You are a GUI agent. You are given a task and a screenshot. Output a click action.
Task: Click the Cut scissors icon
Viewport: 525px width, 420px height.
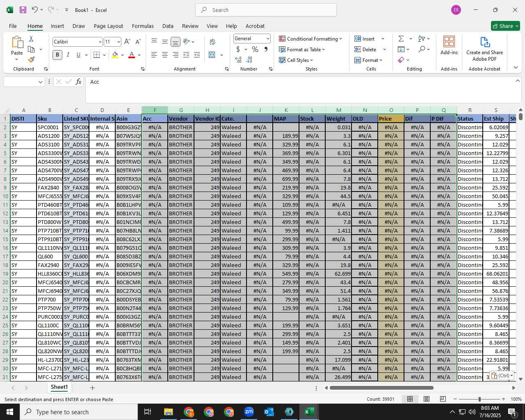click(31, 39)
